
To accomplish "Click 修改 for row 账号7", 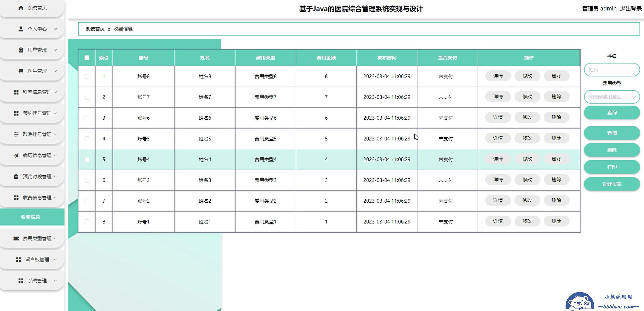I will click(x=527, y=96).
